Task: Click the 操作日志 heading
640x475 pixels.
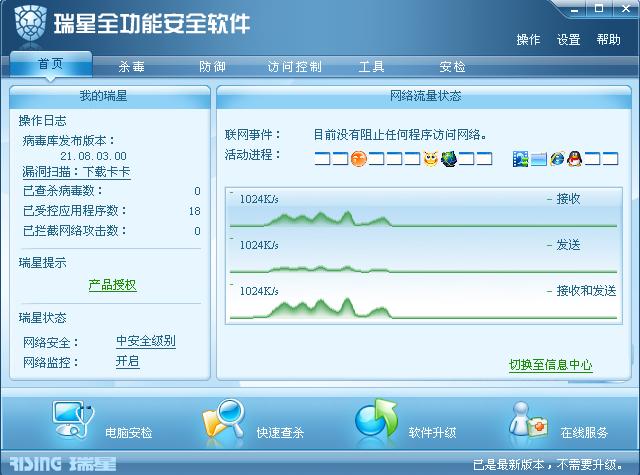Action: pos(42,120)
